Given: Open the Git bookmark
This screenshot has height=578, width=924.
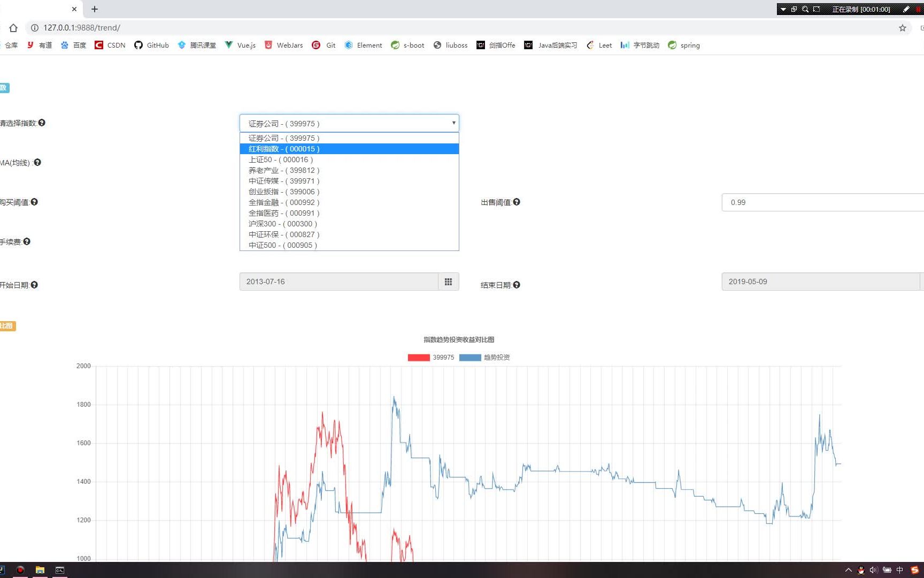Looking at the screenshot, I should (324, 45).
